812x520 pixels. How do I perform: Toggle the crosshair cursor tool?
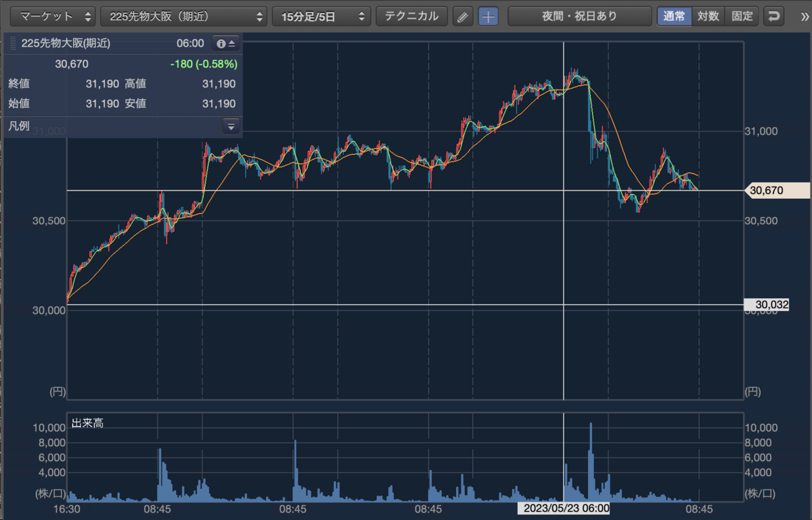pos(488,16)
